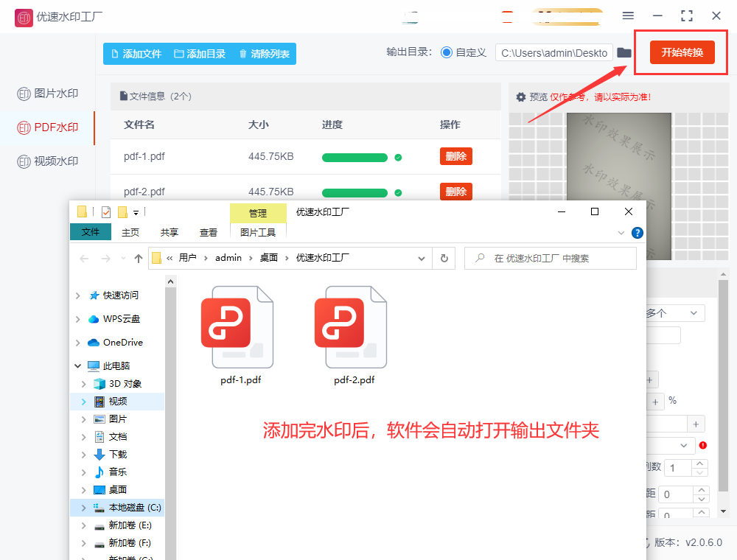Open the address bar history dropdown
The image size is (737, 560).
421,259
